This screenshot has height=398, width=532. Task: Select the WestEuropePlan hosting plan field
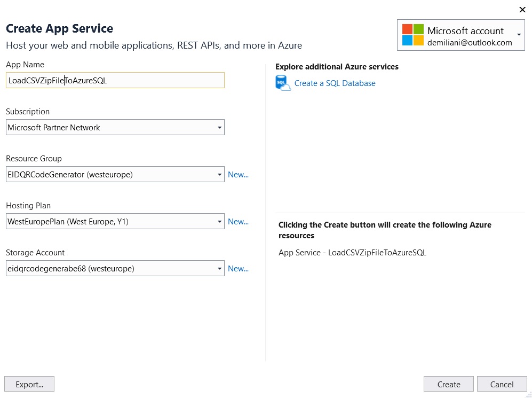(107, 221)
